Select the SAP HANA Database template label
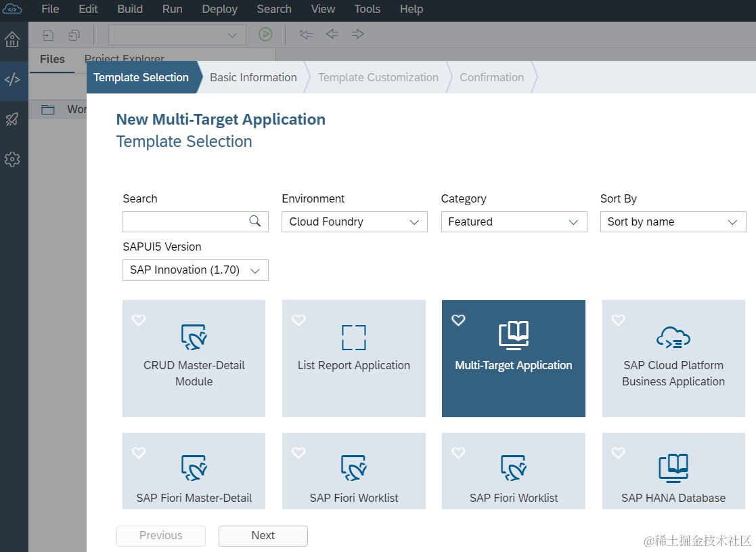 tap(673, 498)
